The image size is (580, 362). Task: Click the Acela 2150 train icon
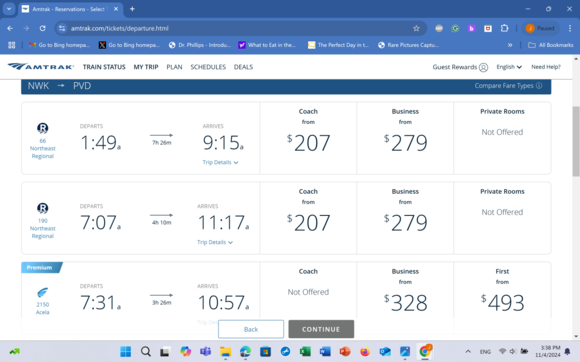click(x=43, y=292)
